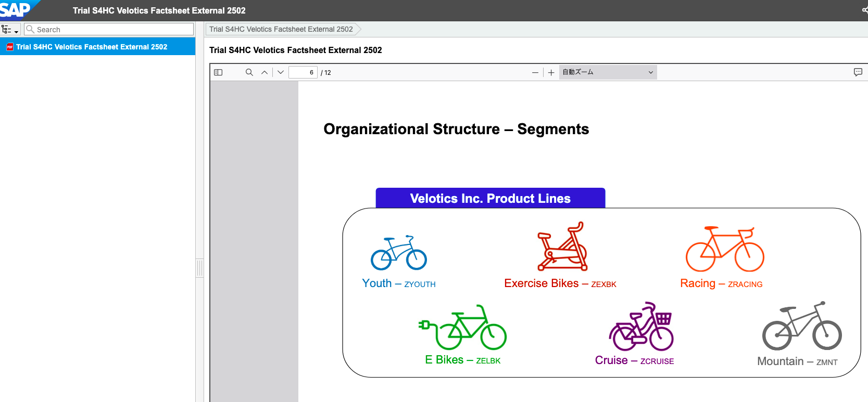Viewport: 868px width, 402px height.
Task: Click the header title Trial S4HC Velotics Factsheet
Action: pos(159,10)
